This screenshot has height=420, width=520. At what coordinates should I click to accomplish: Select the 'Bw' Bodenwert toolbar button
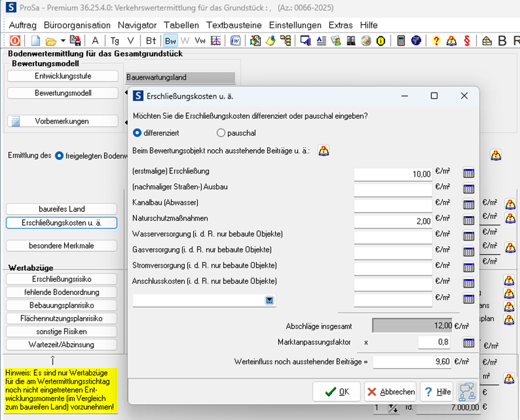(x=171, y=41)
